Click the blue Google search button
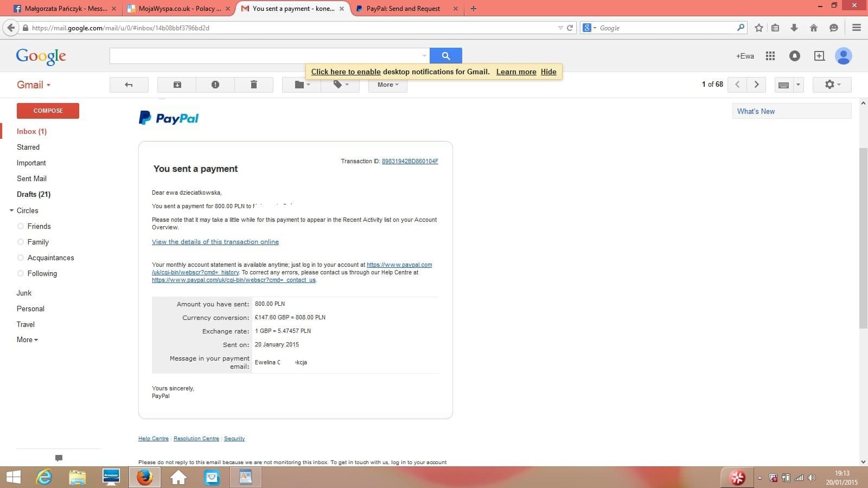The width and height of the screenshot is (868, 488). pos(446,56)
